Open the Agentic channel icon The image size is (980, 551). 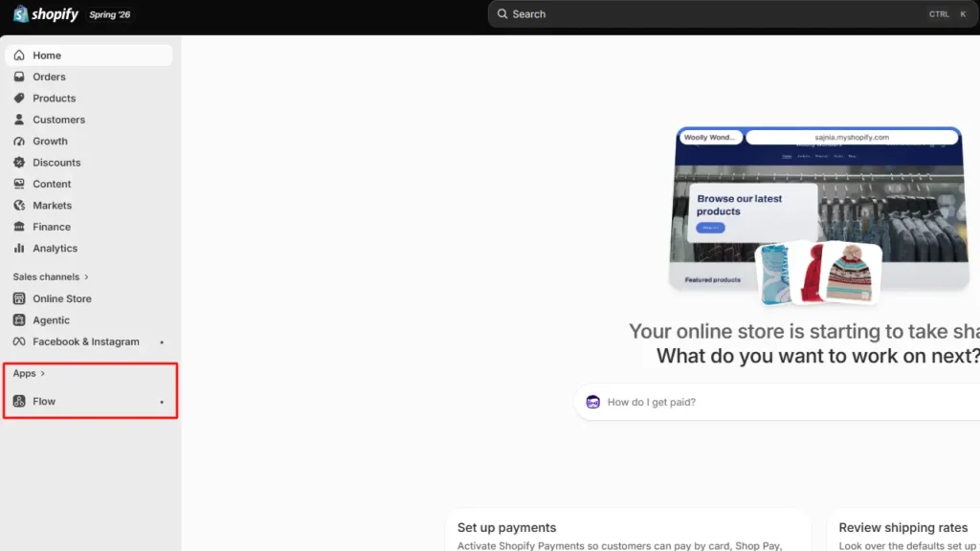point(19,320)
